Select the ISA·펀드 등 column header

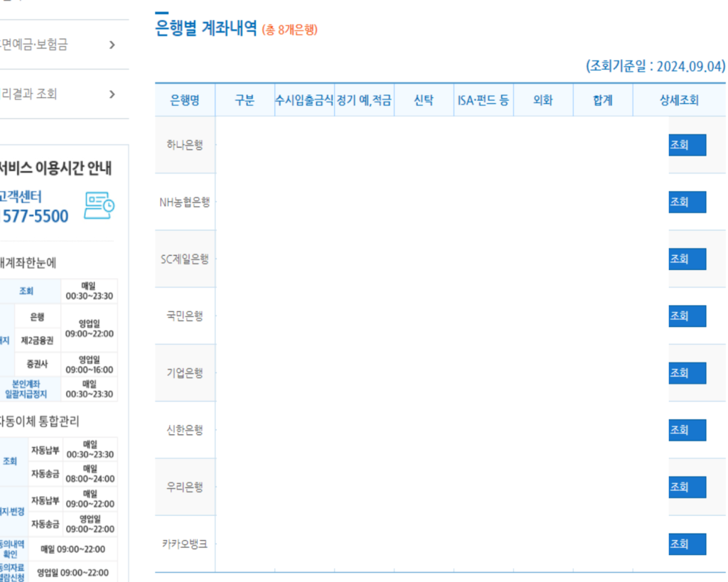click(483, 99)
